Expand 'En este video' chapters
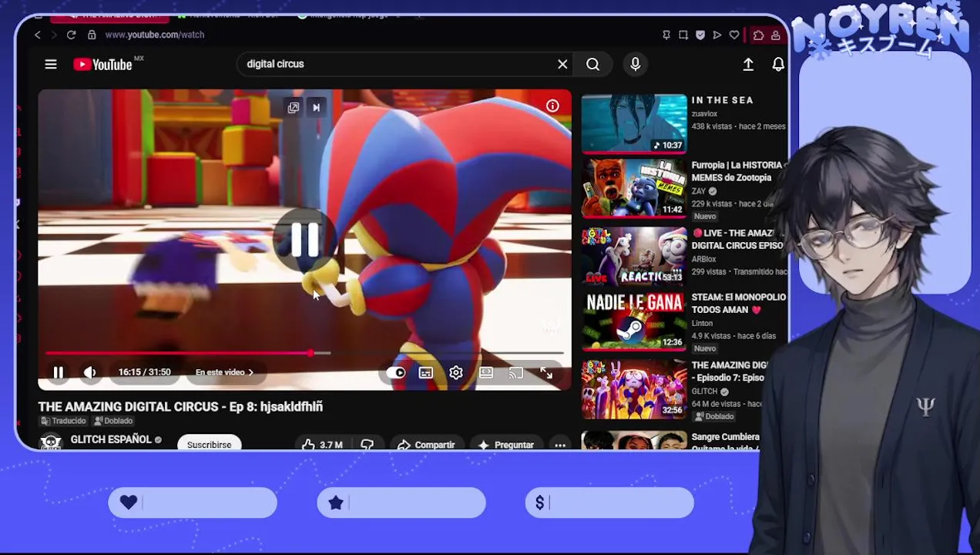Screen dimensions: 980x555 pyautogui.click(x=224, y=372)
